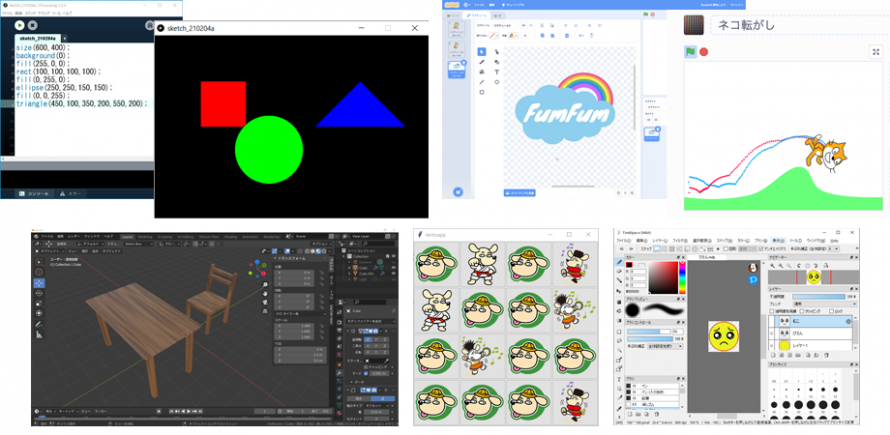Image resolution: width=890 pixels, height=435 pixels.
Task: Click the rainbow hue bar in FireAlpaca color panel
Action: 682,277
